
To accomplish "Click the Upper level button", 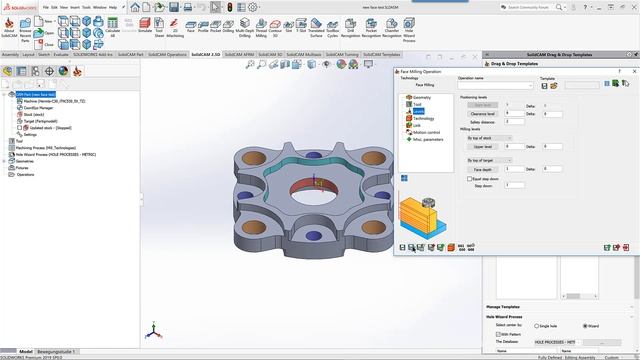I will 482,147.
